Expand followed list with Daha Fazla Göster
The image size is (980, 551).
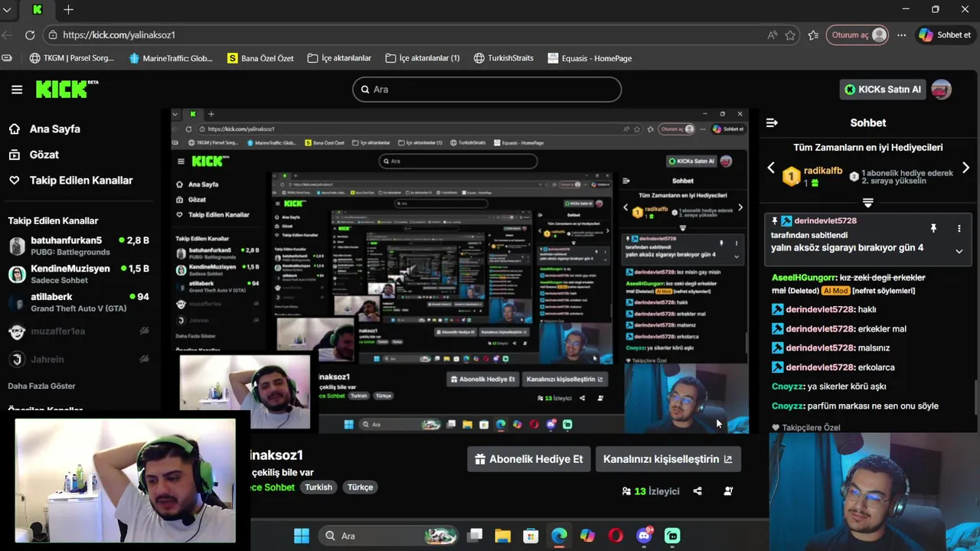tap(41, 386)
